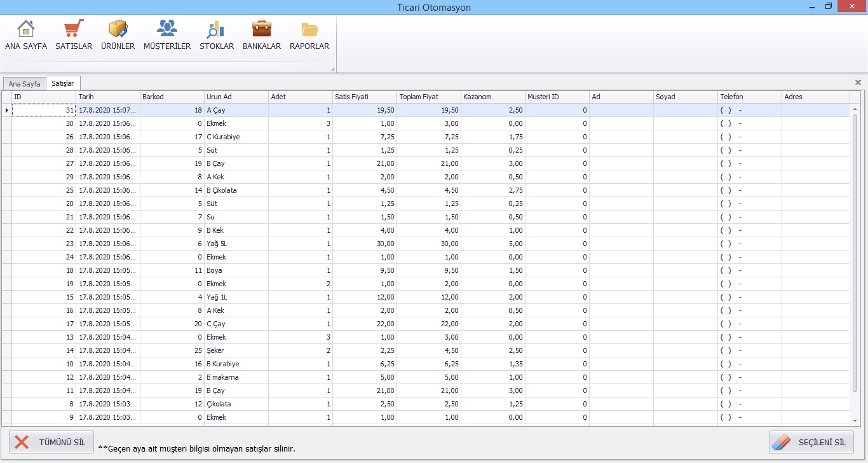
Task: Click ID cell 30
Action: 43,123
